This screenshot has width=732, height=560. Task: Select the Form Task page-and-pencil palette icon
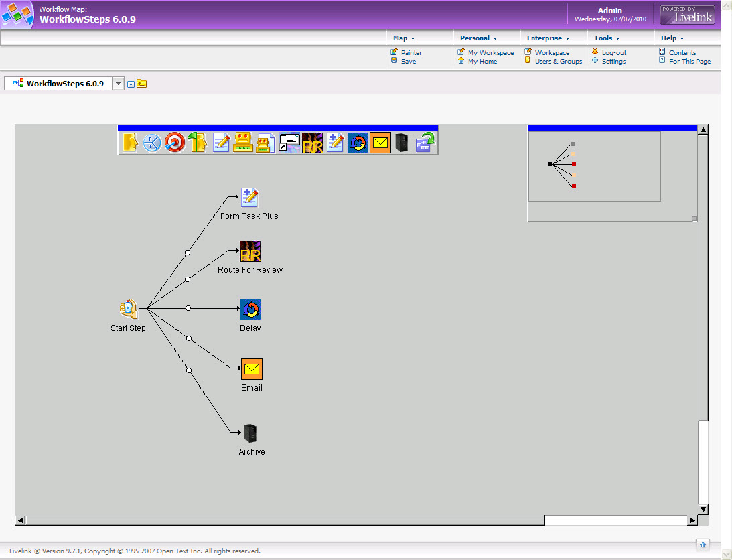[221, 143]
